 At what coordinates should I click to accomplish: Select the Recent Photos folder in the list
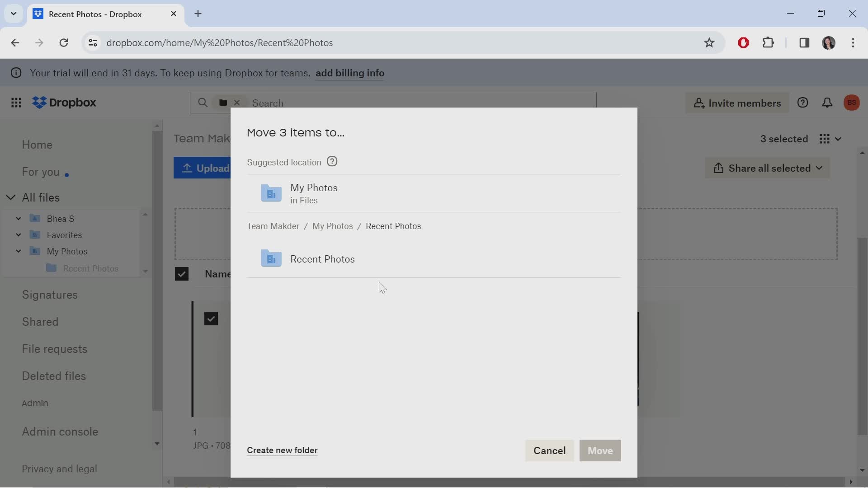434,259
